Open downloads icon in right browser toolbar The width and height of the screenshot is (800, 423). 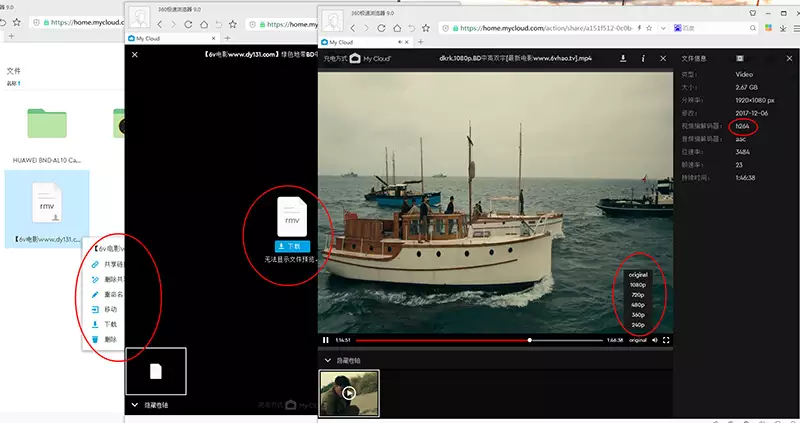(783, 29)
